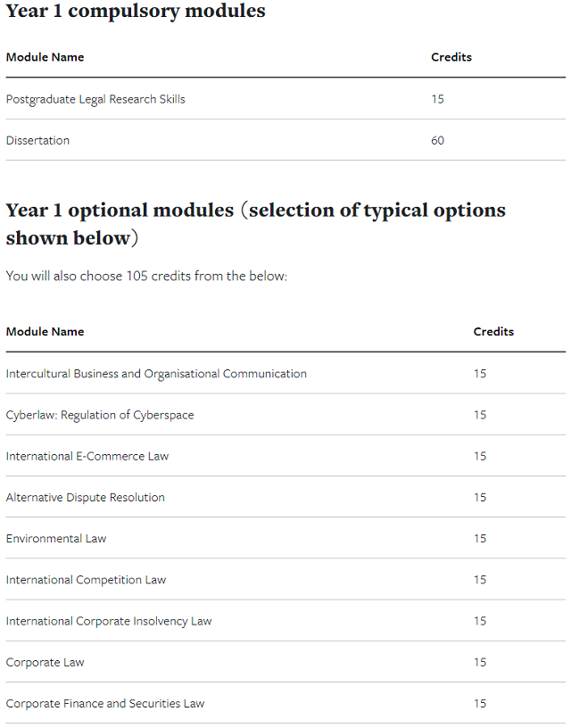571x728 pixels.
Task: Click the optional table Module Name header
Action: (x=45, y=332)
